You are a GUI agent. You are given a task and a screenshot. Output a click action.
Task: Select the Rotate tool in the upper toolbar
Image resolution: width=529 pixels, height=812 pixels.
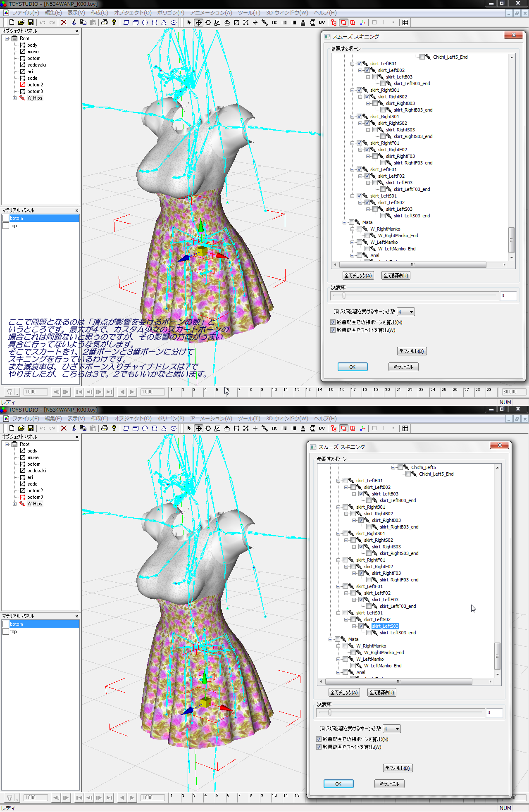(208, 23)
